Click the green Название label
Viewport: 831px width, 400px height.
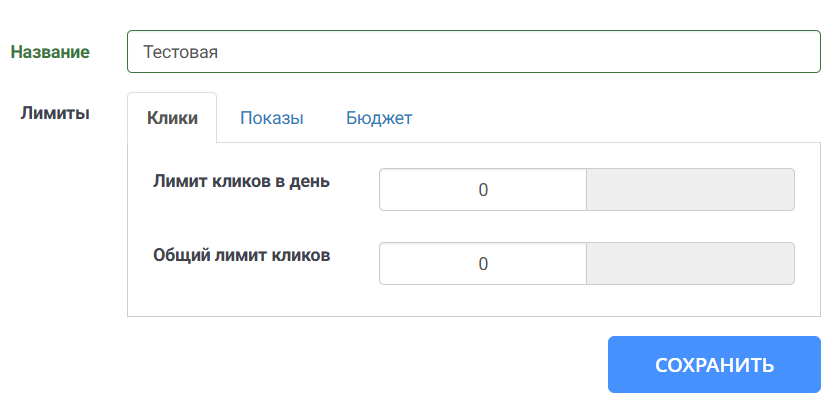[x=50, y=52]
